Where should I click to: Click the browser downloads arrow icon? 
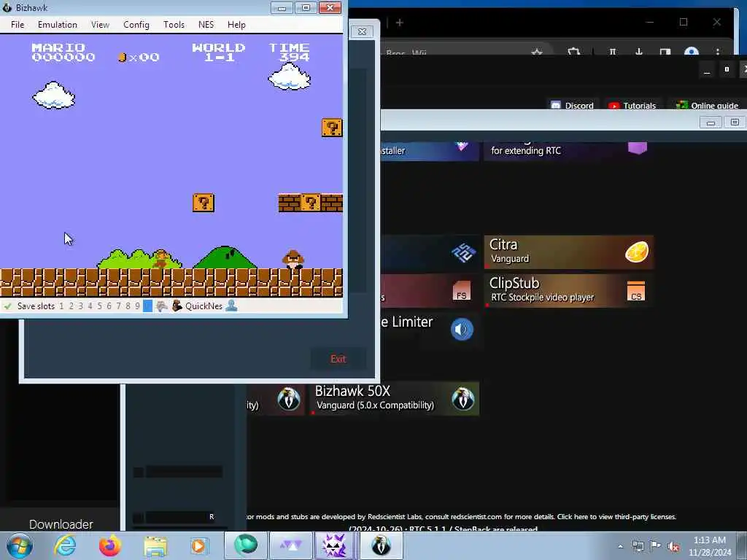(x=639, y=52)
